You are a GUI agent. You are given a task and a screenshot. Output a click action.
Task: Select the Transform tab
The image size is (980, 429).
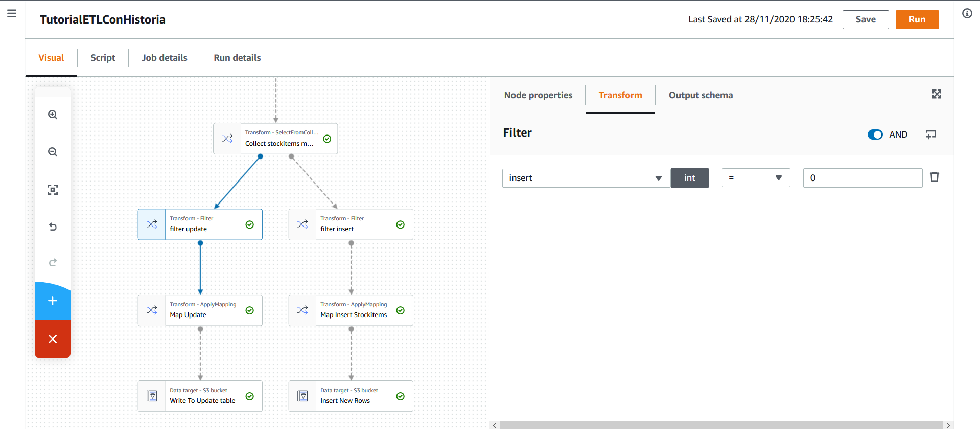620,95
